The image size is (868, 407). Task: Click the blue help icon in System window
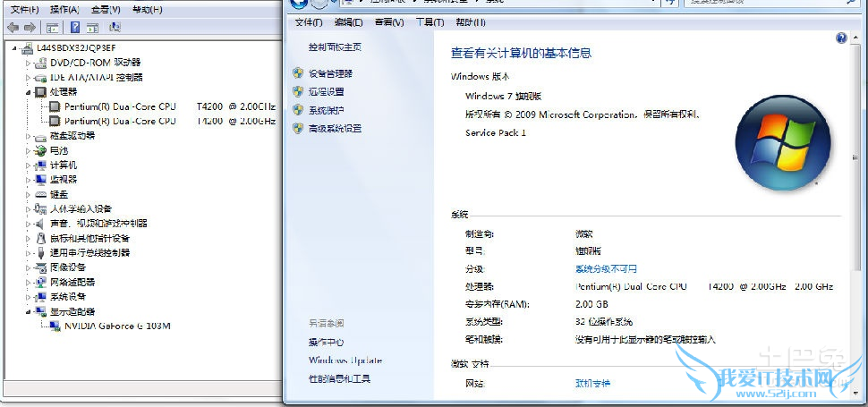coord(841,38)
